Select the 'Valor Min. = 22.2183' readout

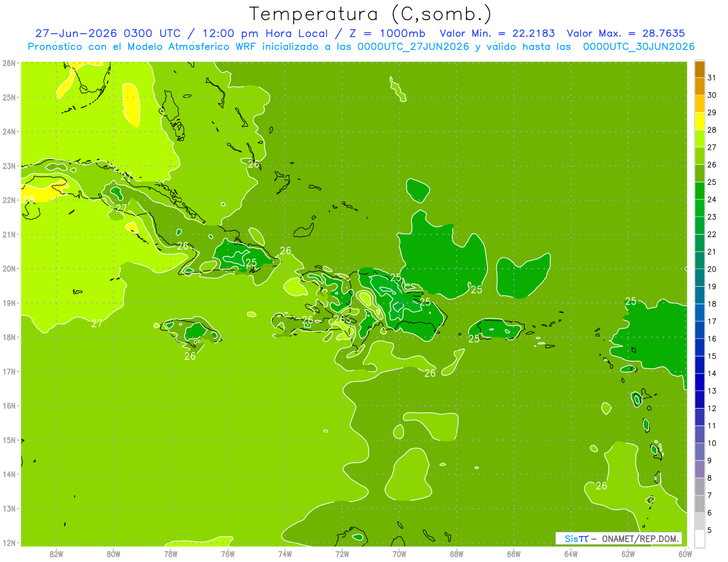[497, 33]
